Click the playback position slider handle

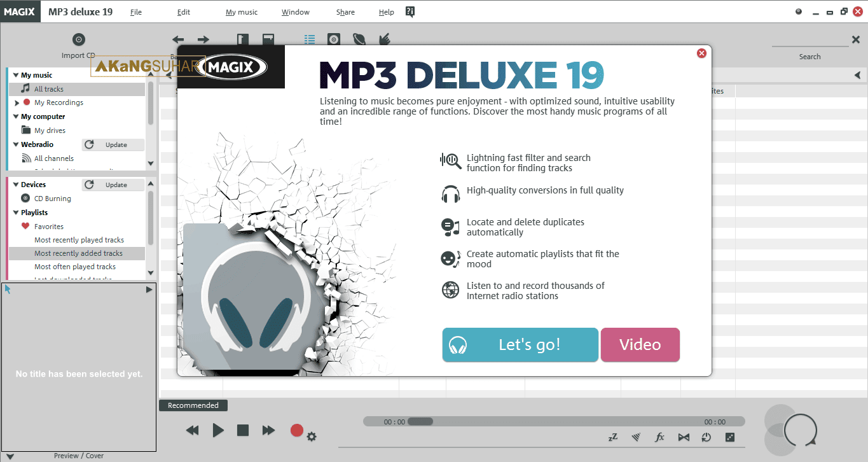(x=420, y=421)
